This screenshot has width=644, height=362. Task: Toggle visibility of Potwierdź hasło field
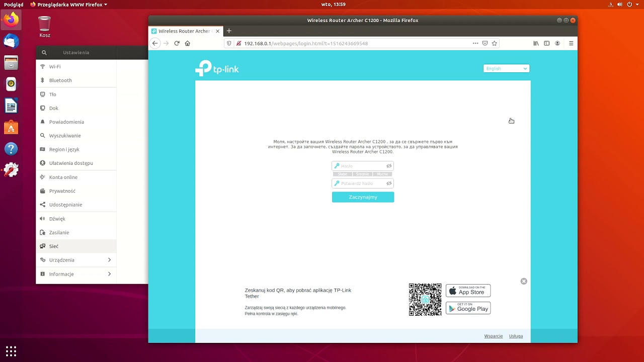coord(389,184)
